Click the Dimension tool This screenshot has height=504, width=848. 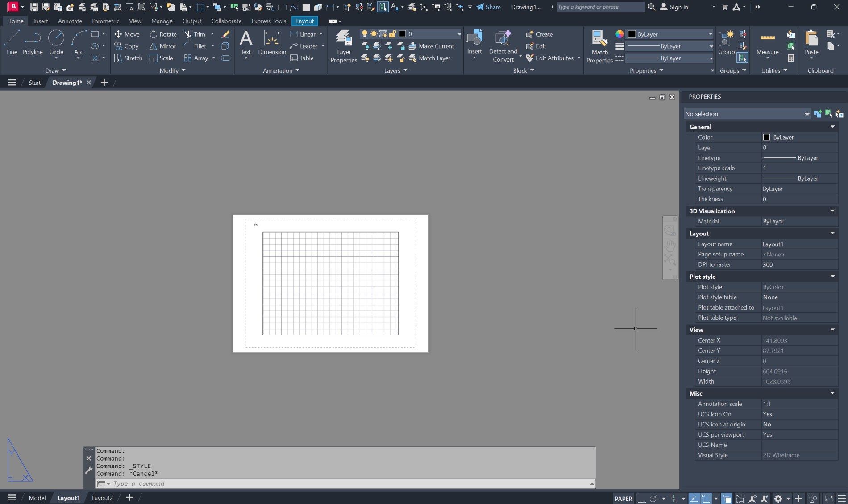[272, 43]
